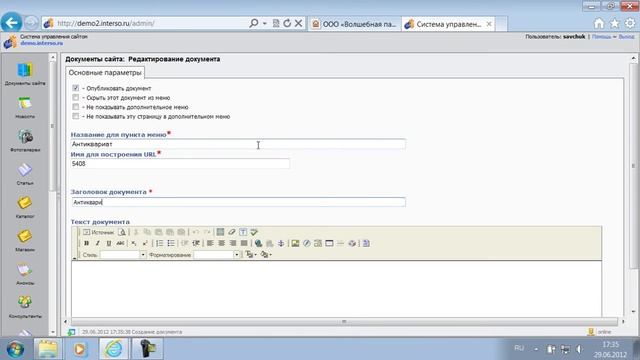Insert a bulleted list in editor

pyautogui.click(x=171, y=243)
